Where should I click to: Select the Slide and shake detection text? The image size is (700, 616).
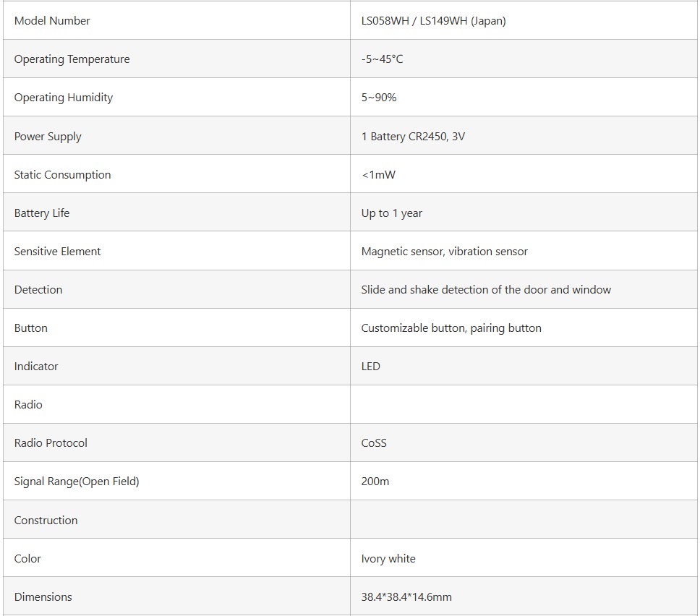pyautogui.click(x=486, y=290)
